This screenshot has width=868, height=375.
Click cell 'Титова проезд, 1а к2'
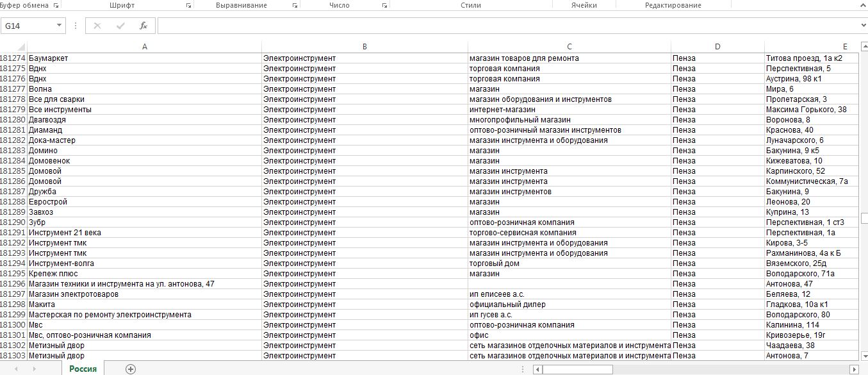(x=812, y=58)
